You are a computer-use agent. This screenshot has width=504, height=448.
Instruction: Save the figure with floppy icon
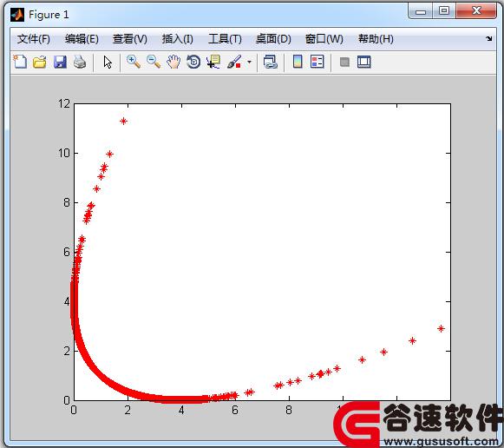60,62
